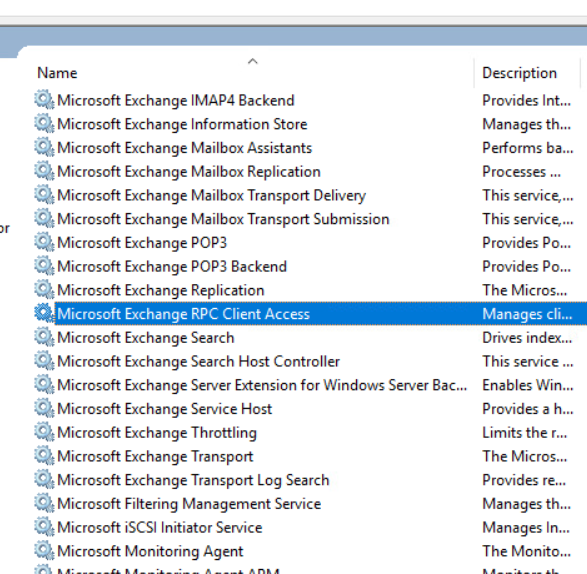Select Microsoft Filtering Management Service name
The height and width of the screenshot is (574, 587).
point(189,504)
